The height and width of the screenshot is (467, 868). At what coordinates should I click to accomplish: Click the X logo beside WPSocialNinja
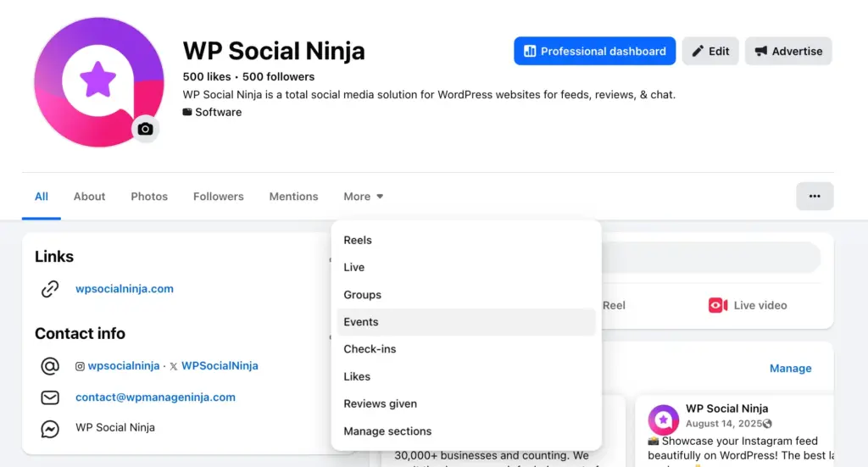[174, 366]
